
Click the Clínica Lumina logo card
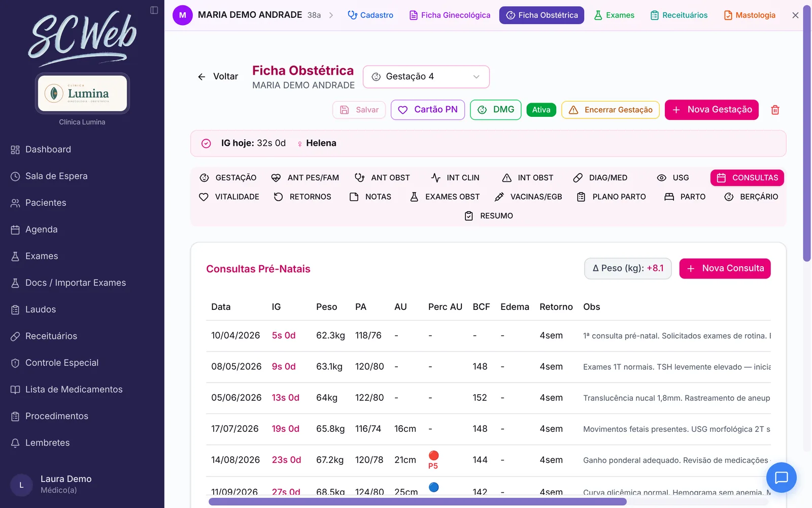click(82, 93)
